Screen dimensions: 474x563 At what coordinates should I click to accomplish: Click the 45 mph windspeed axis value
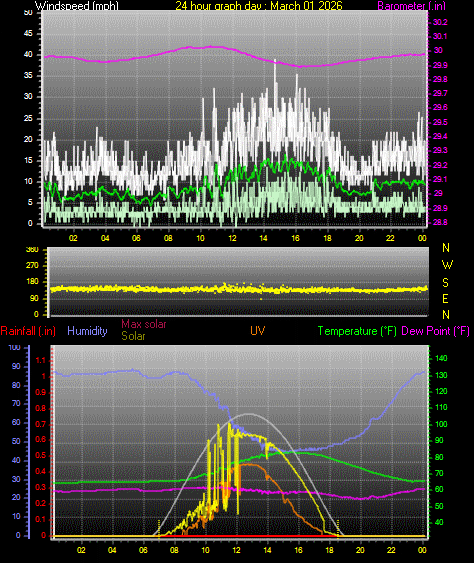[28, 33]
